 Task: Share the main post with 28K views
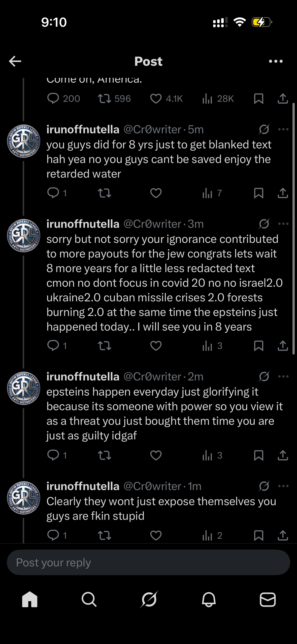(x=283, y=99)
